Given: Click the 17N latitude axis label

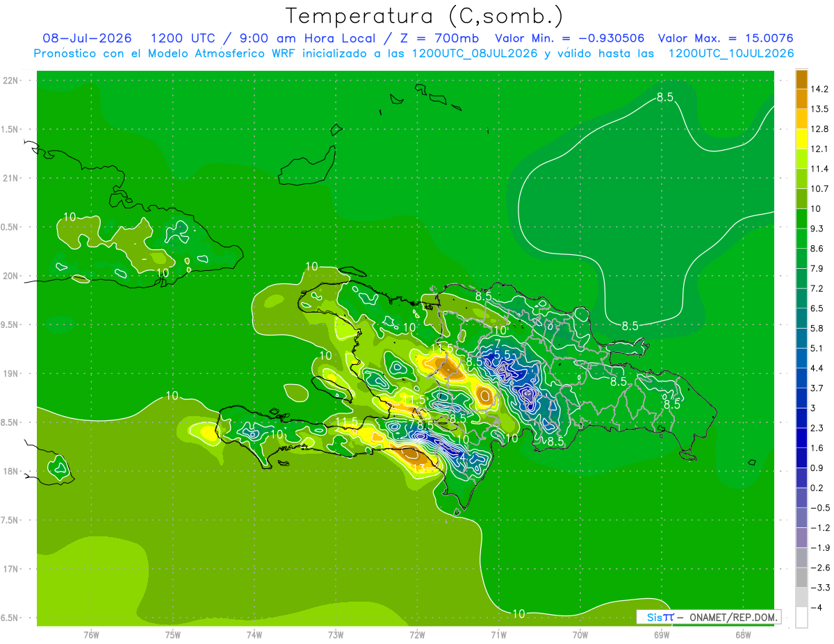Looking at the screenshot, I should pos(11,569).
